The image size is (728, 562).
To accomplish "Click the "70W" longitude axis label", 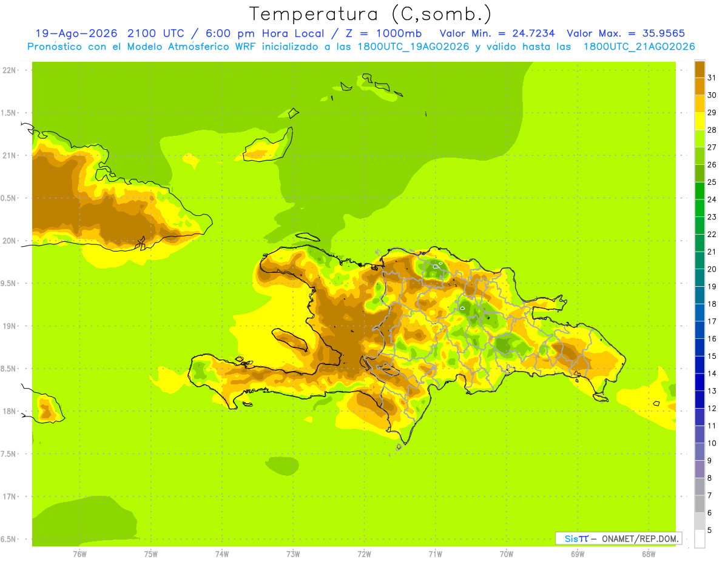I will [x=507, y=554].
